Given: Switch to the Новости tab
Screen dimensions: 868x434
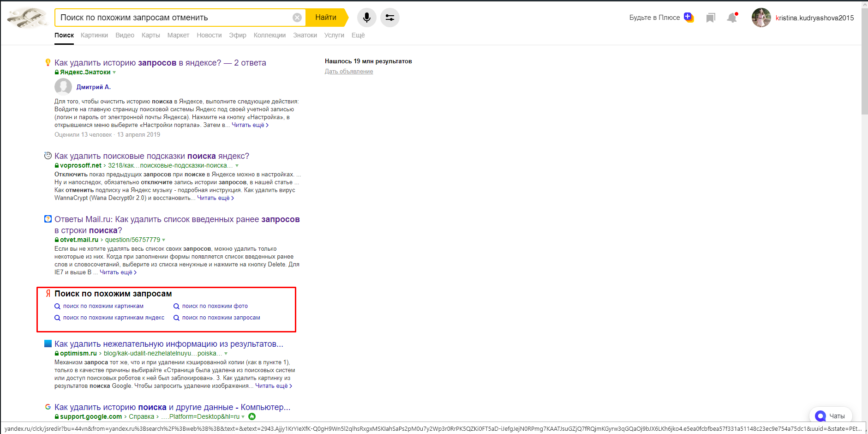Looking at the screenshot, I should coord(209,35).
